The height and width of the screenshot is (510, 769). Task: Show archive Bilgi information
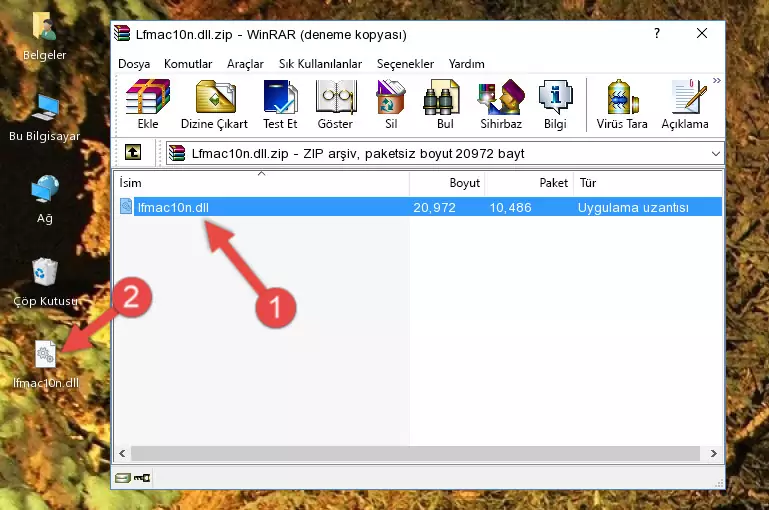[x=555, y=104]
